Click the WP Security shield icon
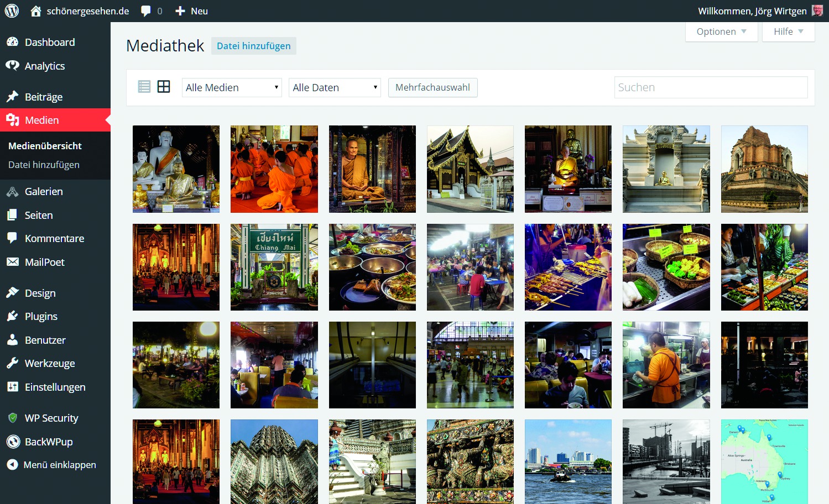Screen dimensions: 829x504 click(13, 418)
